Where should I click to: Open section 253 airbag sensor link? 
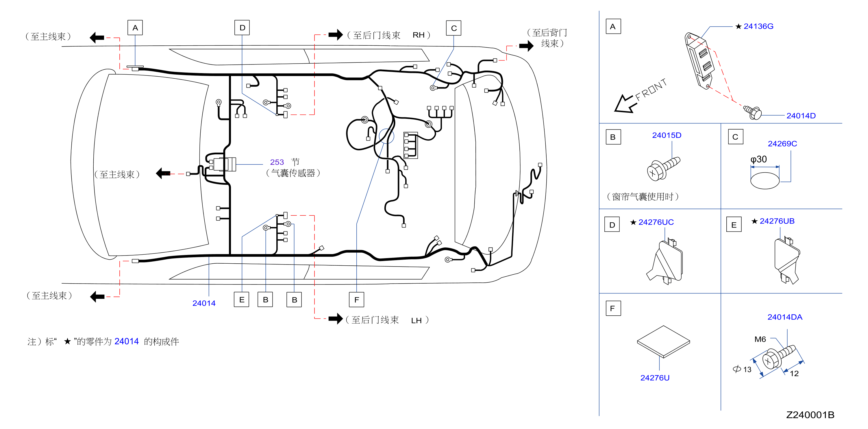click(x=277, y=162)
